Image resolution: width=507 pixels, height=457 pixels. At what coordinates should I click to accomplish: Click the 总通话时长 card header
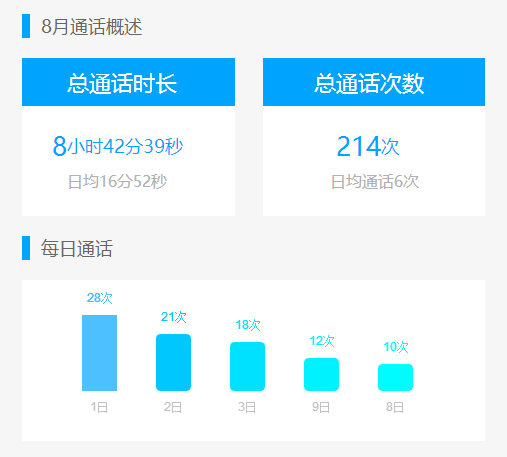pos(128,82)
